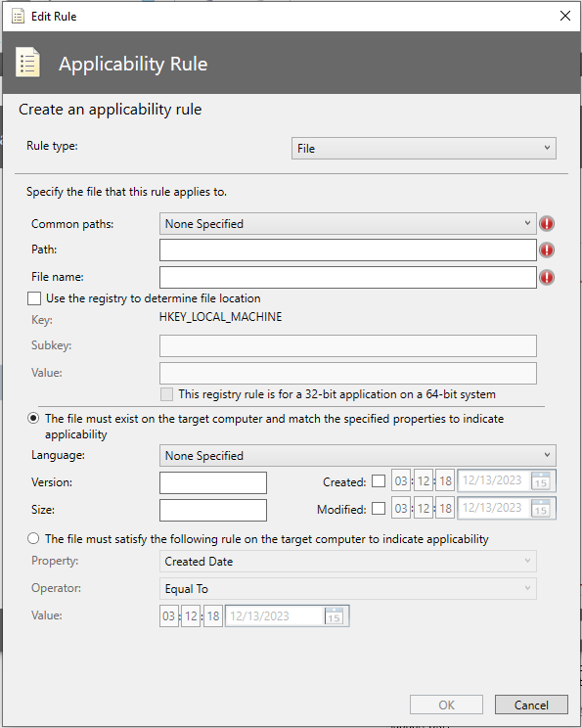This screenshot has width=582, height=728.
Task: Open the calendar icon for Modified date
Action: click(x=541, y=509)
